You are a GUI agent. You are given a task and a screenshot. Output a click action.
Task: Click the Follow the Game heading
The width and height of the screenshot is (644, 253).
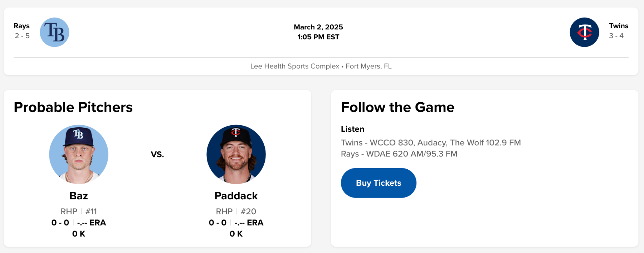(397, 107)
